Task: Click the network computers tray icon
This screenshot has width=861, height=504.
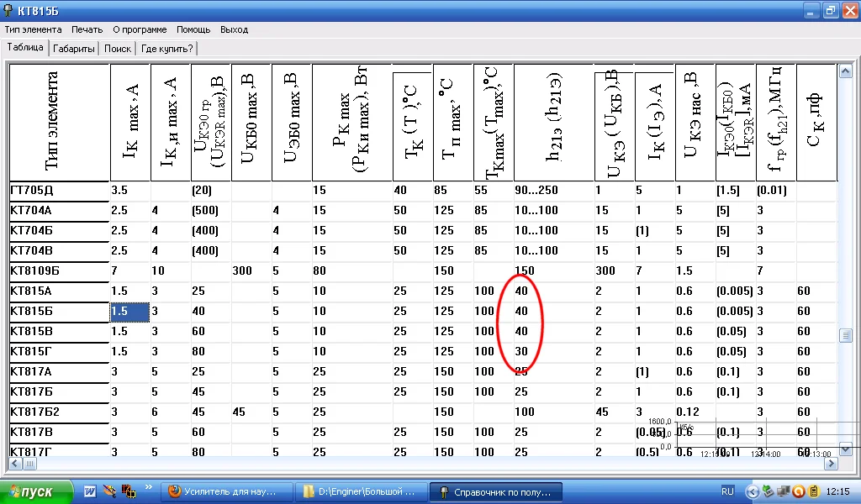Action: click(x=784, y=492)
